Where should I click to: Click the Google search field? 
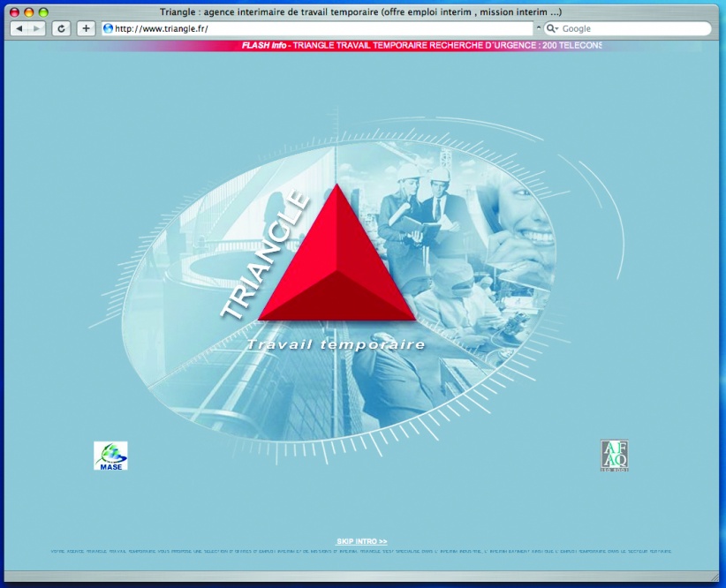627,29
